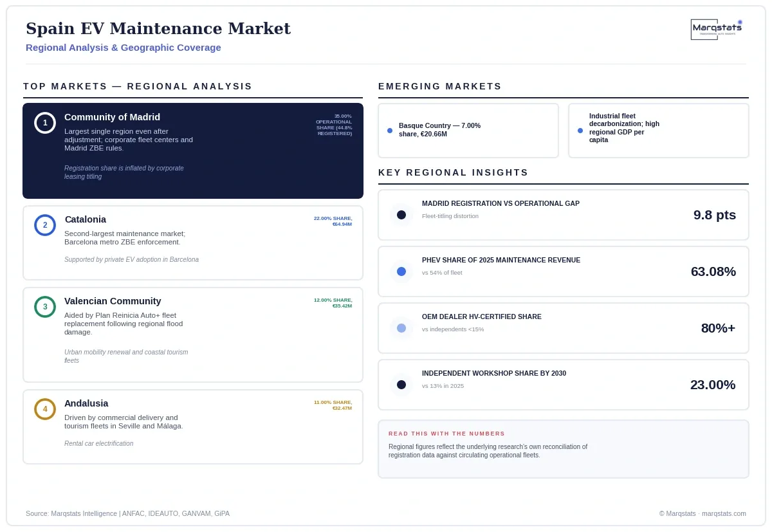Click the light-blue dot for OEM dealer share
Viewport: 772px width, 532px height.
coord(401,328)
